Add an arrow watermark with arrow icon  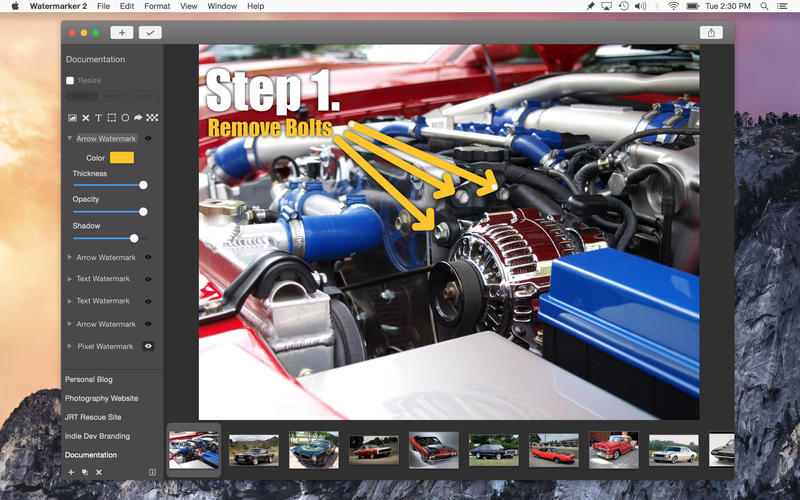138,118
